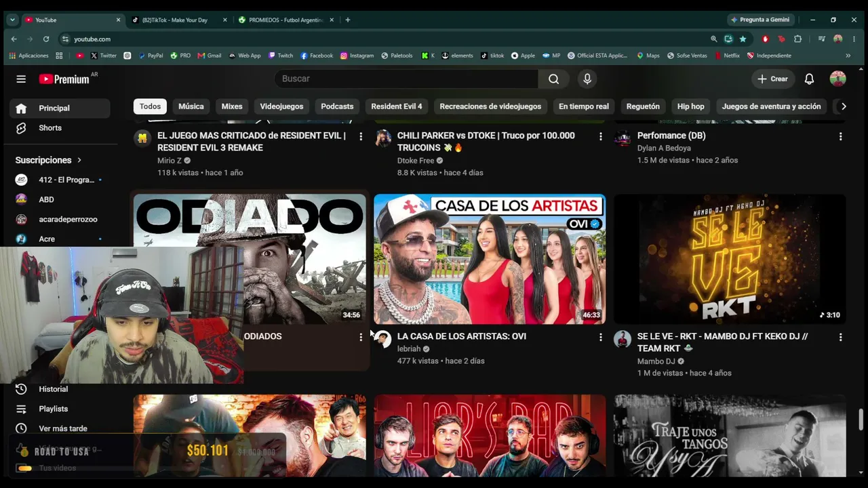Show hidden bookmarks with the double chevron
The height and width of the screenshot is (488, 868).
coord(848,56)
